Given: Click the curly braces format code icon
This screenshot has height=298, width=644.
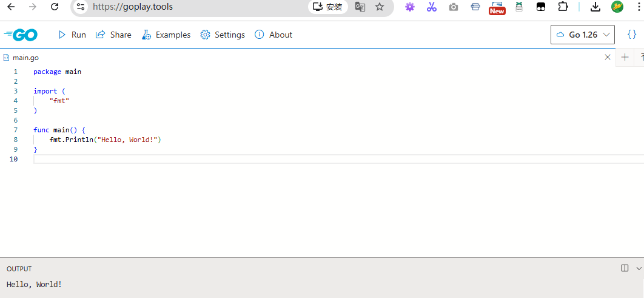Looking at the screenshot, I should [x=631, y=35].
